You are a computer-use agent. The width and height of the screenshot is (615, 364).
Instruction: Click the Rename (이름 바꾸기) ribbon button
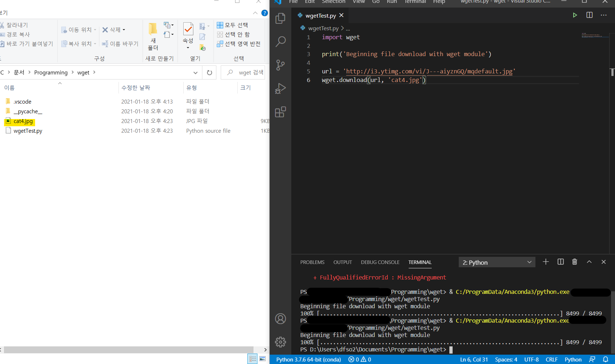[x=120, y=44]
